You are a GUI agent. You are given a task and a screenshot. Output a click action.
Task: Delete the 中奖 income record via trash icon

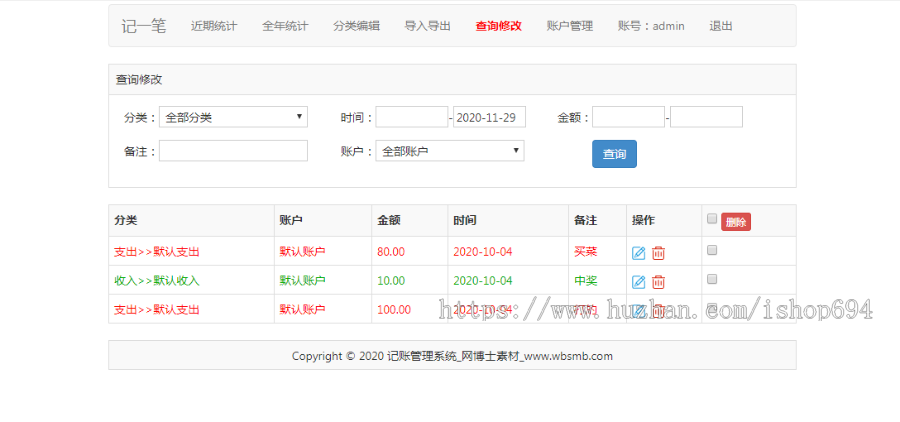pyautogui.click(x=658, y=281)
